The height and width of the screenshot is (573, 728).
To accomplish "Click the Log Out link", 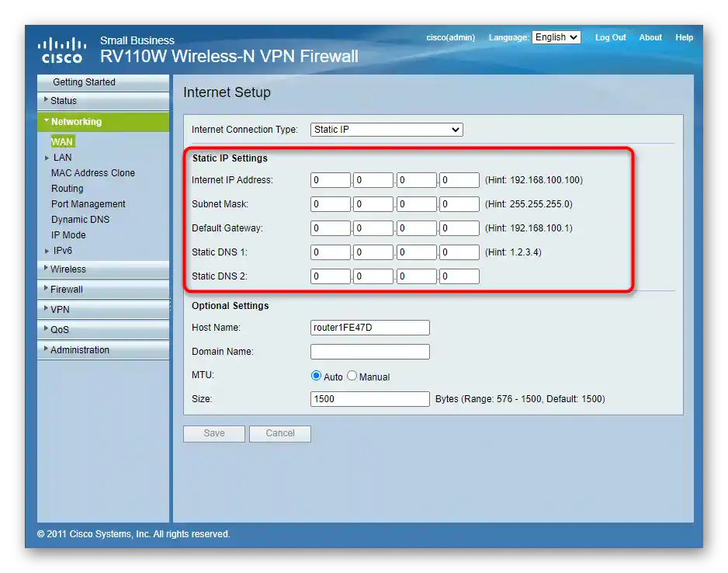I will click(611, 37).
